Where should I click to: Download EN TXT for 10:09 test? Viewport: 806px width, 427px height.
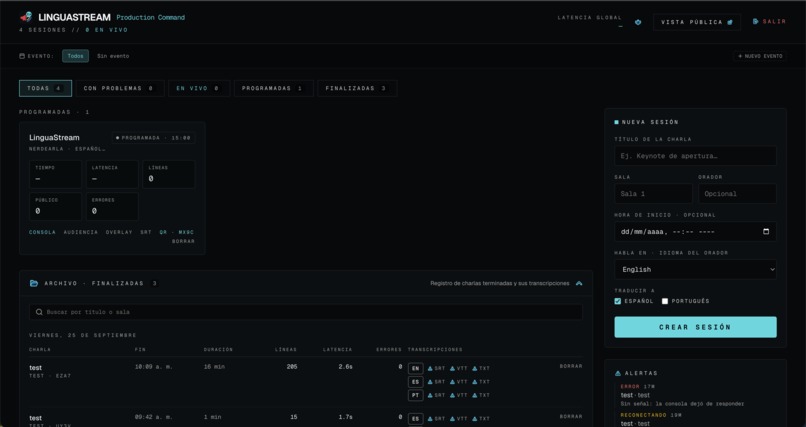tap(481, 368)
